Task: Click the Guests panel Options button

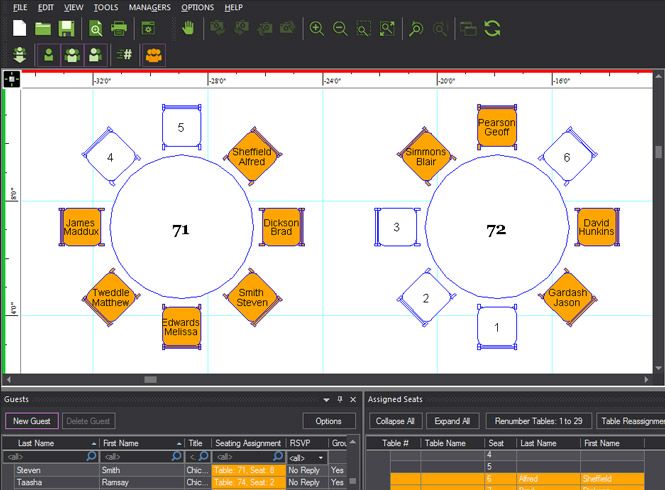Action: coord(329,421)
